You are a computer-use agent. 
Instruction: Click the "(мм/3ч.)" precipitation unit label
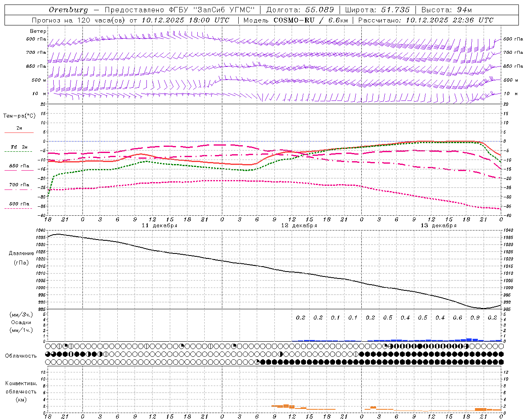(x=21, y=315)
